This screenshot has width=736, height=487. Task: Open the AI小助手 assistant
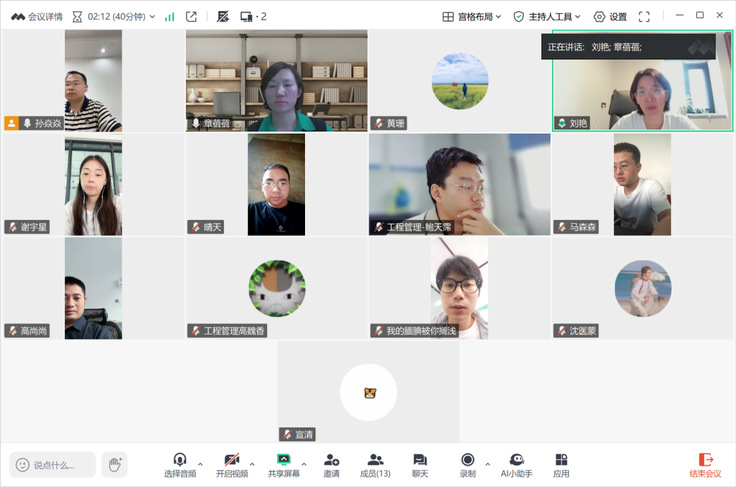tap(516, 464)
